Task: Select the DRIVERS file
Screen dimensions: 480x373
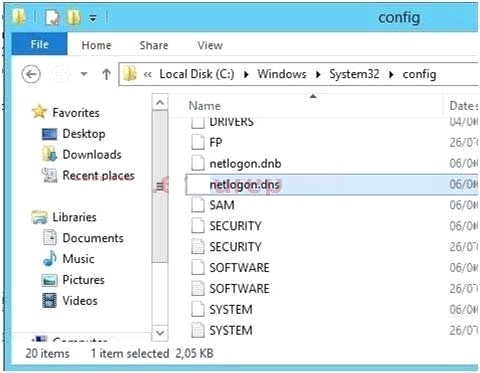Action: [x=231, y=122]
